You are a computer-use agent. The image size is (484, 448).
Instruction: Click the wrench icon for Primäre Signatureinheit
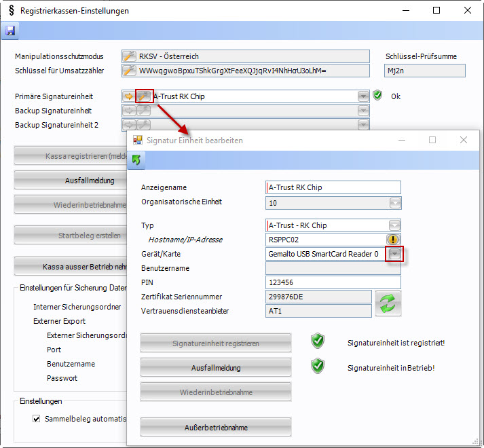(143, 96)
